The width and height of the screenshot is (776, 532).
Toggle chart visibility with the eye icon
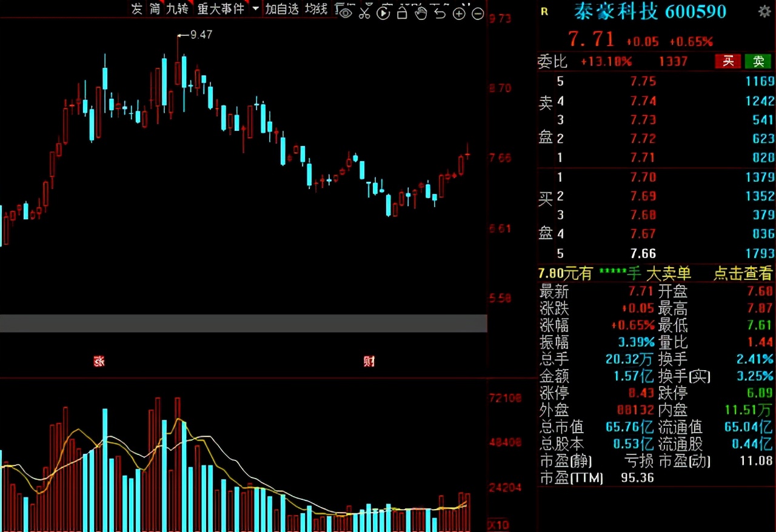pyautogui.click(x=346, y=13)
